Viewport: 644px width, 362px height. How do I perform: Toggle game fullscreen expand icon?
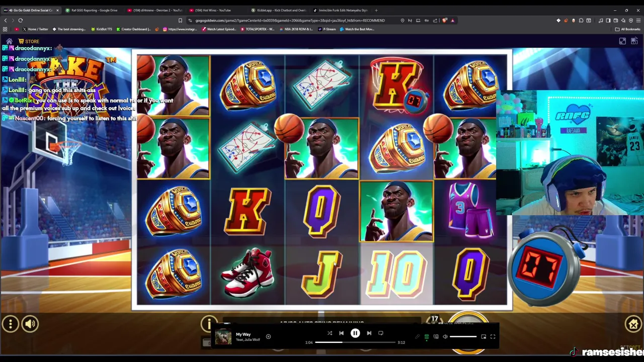point(622,41)
